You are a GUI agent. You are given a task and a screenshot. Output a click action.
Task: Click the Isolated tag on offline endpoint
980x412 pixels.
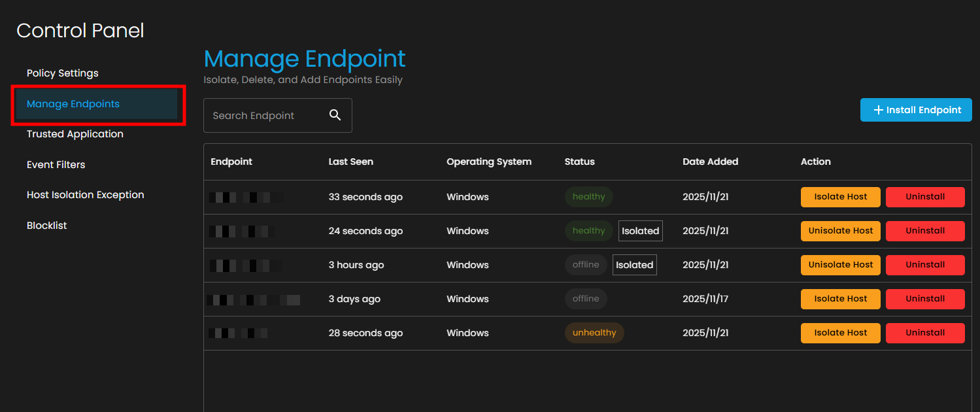[x=634, y=265]
